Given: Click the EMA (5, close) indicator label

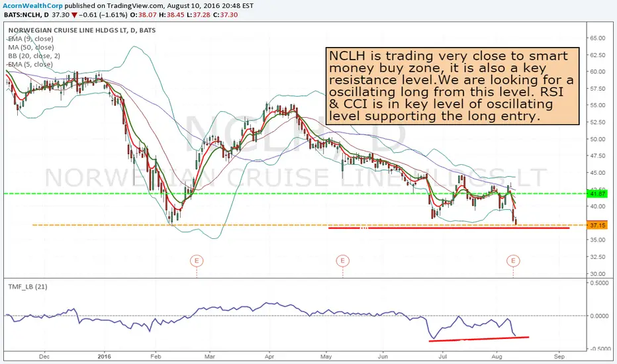Looking at the screenshot, I should point(30,64).
